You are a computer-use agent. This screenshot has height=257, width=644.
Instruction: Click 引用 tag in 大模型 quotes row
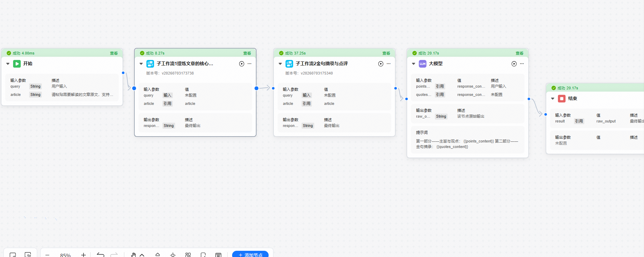tap(440, 95)
